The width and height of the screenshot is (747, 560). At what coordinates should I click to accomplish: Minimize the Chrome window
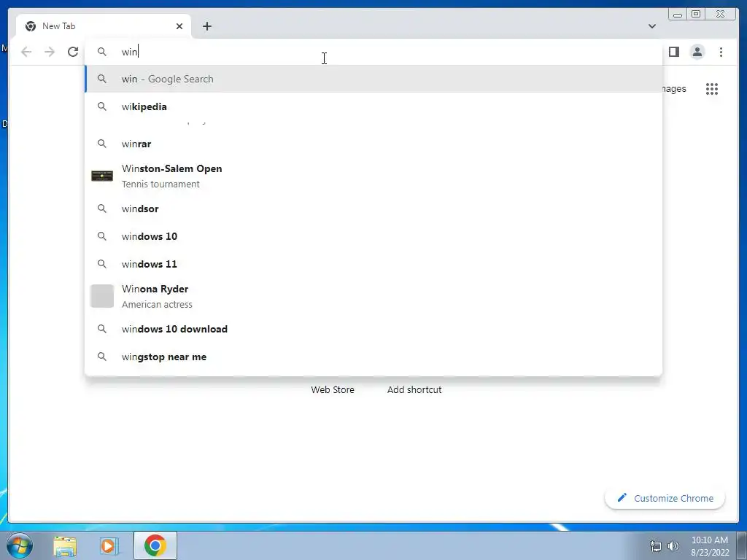click(x=678, y=15)
